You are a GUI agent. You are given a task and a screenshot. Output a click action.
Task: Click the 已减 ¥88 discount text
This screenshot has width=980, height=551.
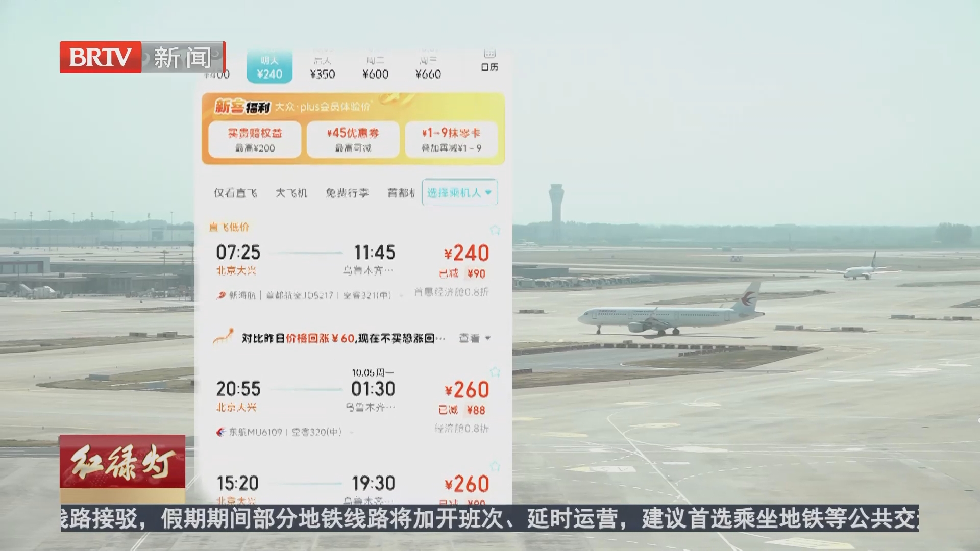462,410
